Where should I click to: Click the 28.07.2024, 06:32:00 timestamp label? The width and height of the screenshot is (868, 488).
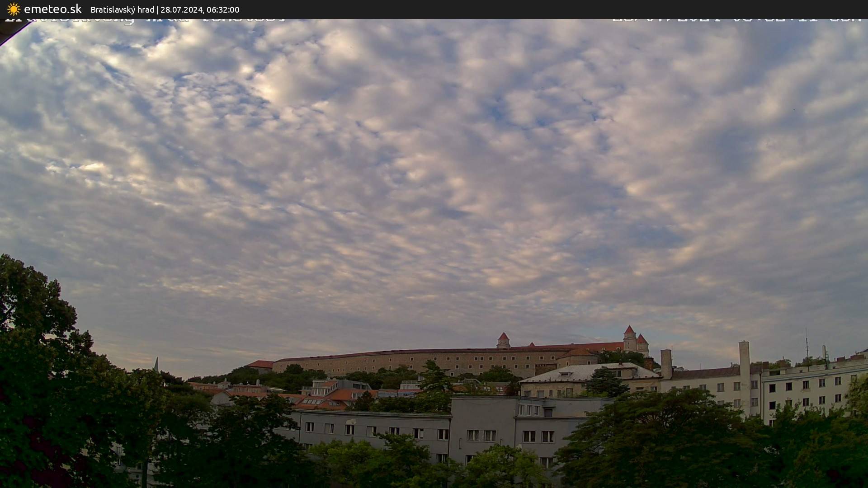[x=200, y=10]
